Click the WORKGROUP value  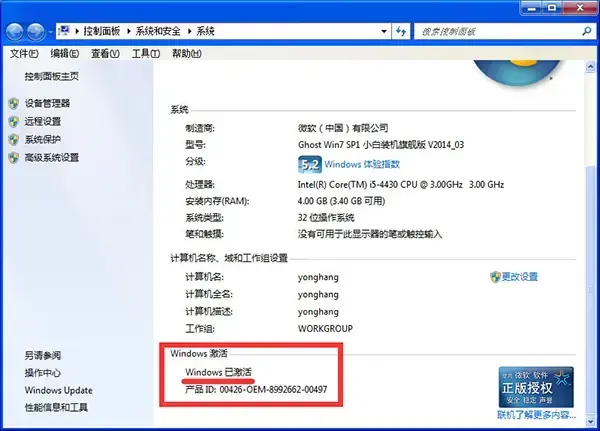[325, 329]
